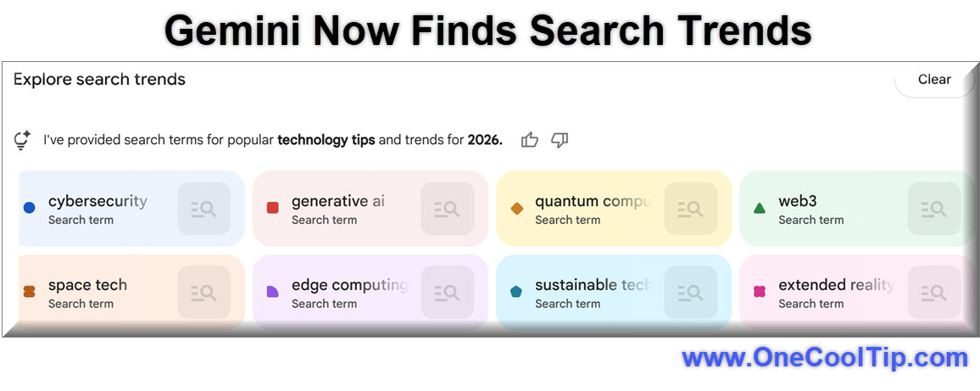Click search icon on sustainable tech card
980x391 pixels.
click(690, 293)
